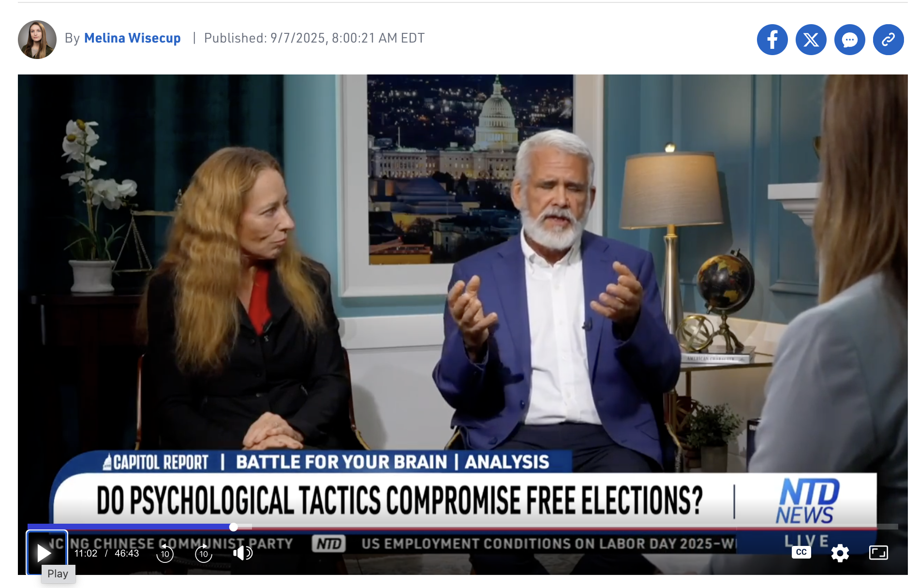Viewport: 919px width, 588px height.
Task: Open video settings gear
Action: [x=840, y=553]
